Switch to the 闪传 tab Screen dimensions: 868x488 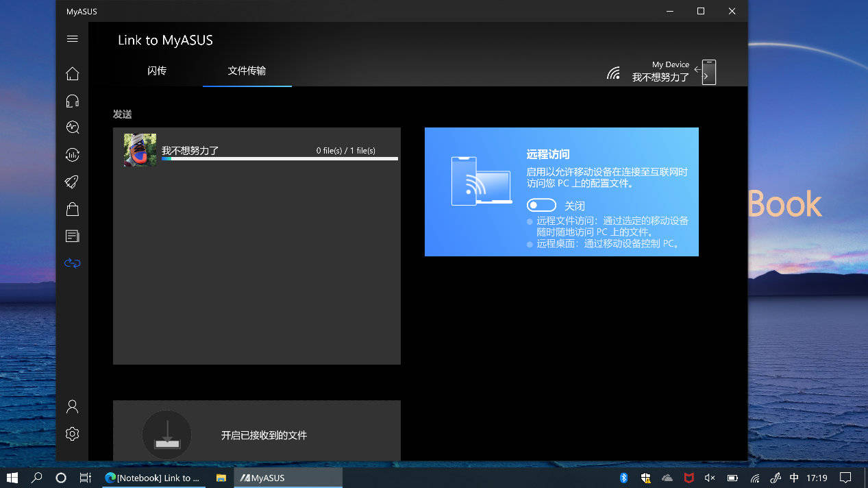(157, 71)
